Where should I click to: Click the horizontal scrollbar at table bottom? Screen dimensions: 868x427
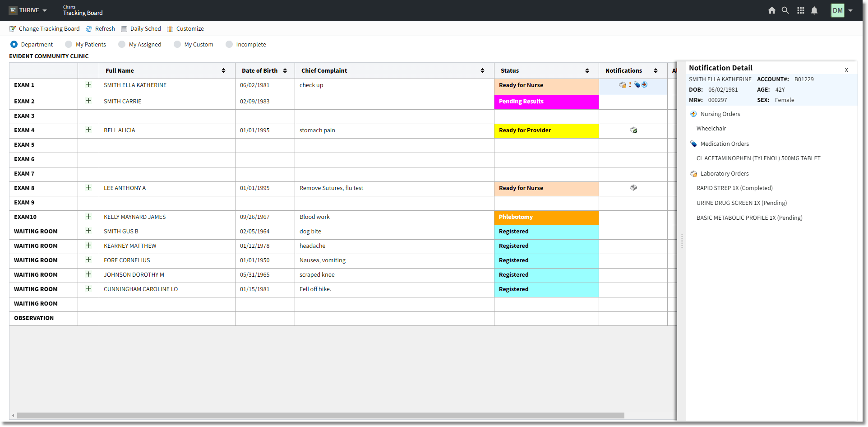[321, 415]
